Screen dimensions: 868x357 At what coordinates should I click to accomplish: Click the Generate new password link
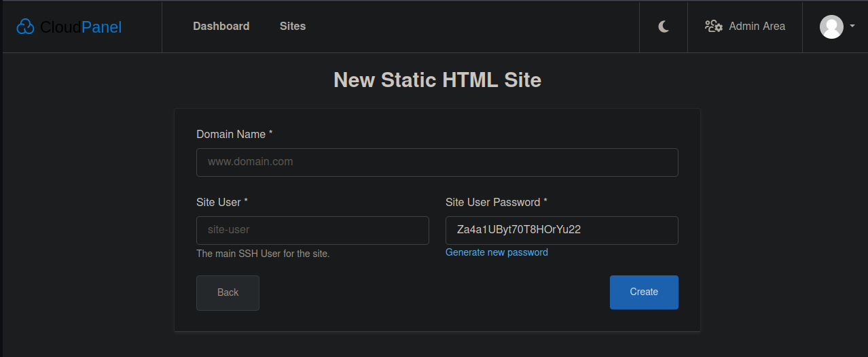[x=496, y=252]
